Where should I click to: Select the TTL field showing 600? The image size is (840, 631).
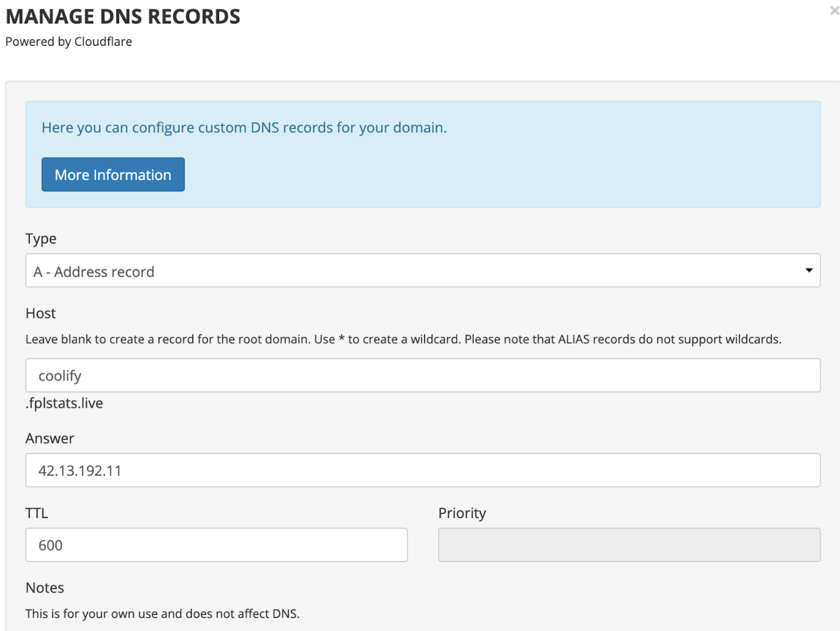(x=216, y=545)
